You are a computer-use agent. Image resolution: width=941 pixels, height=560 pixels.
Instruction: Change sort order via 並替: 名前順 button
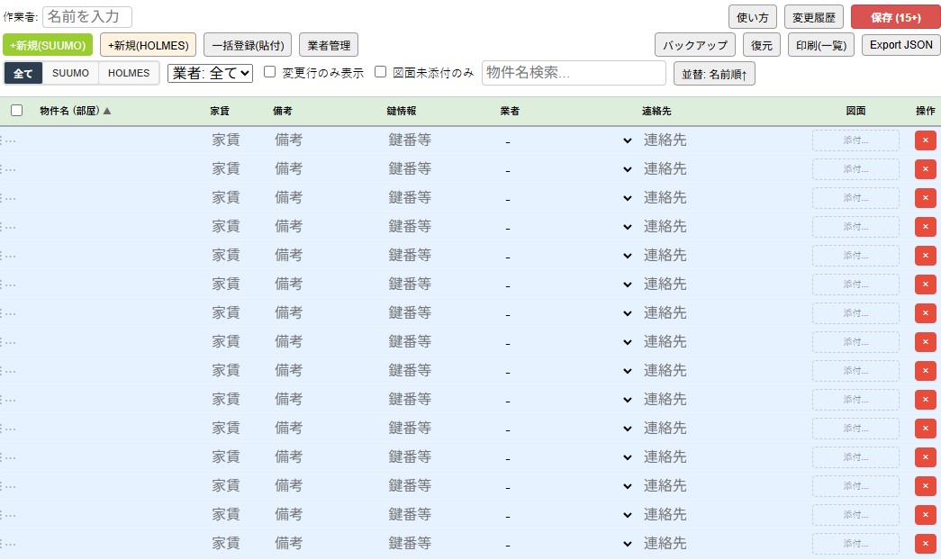[714, 74]
